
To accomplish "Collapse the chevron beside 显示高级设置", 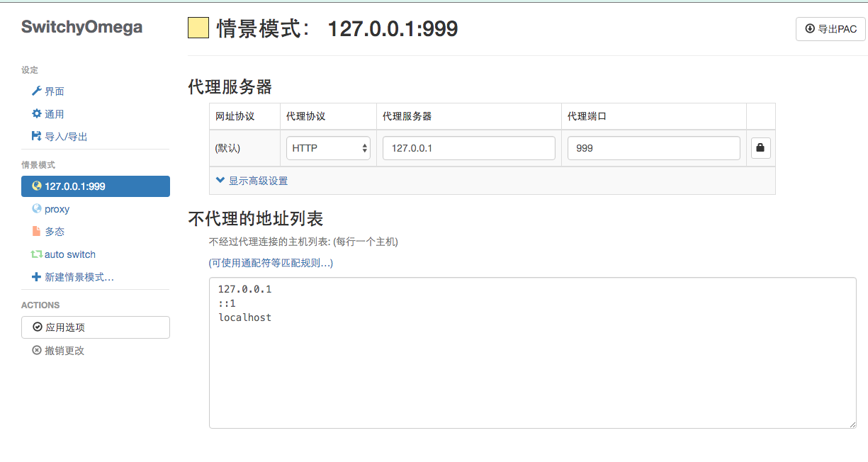I will pos(220,180).
